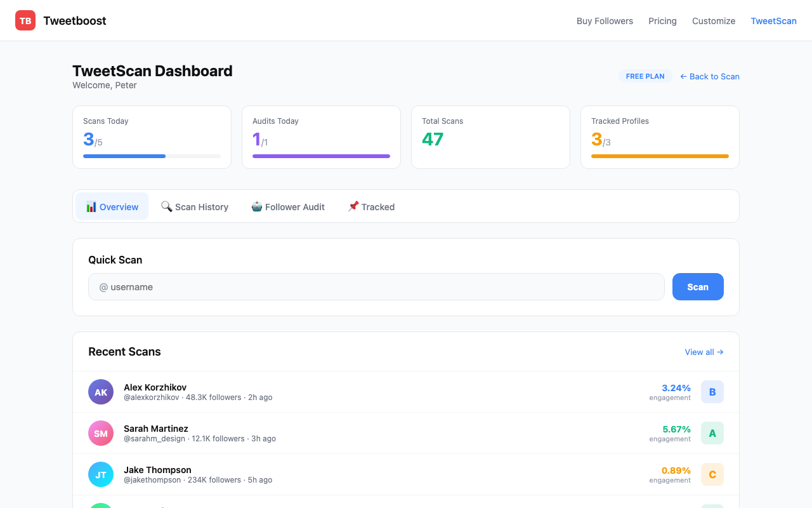Click the 0.89% engagement value

pos(676,470)
